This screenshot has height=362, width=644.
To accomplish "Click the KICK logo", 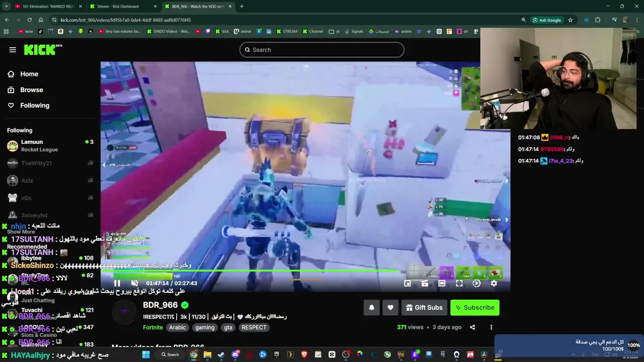I will (43, 49).
